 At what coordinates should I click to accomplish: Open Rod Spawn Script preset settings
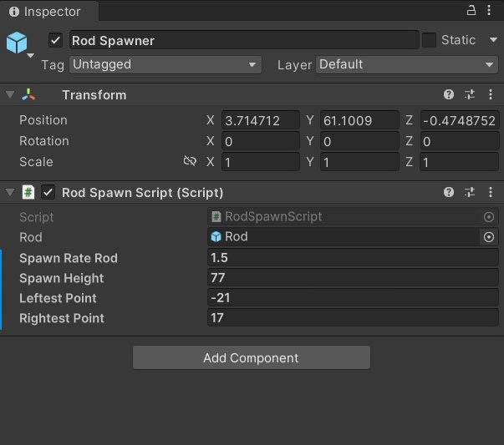(x=469, y=193)
